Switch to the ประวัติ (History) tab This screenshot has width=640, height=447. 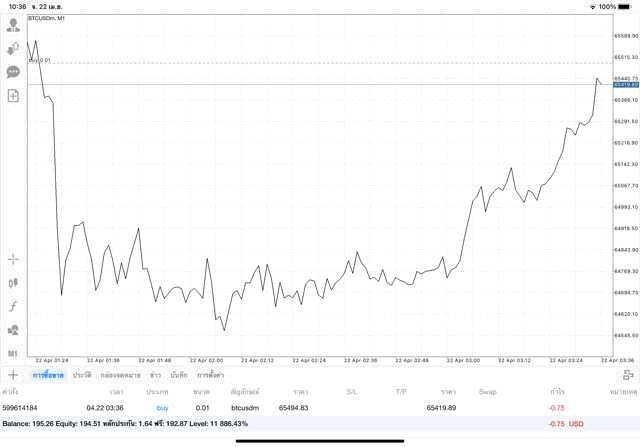(x=81, y=375)
